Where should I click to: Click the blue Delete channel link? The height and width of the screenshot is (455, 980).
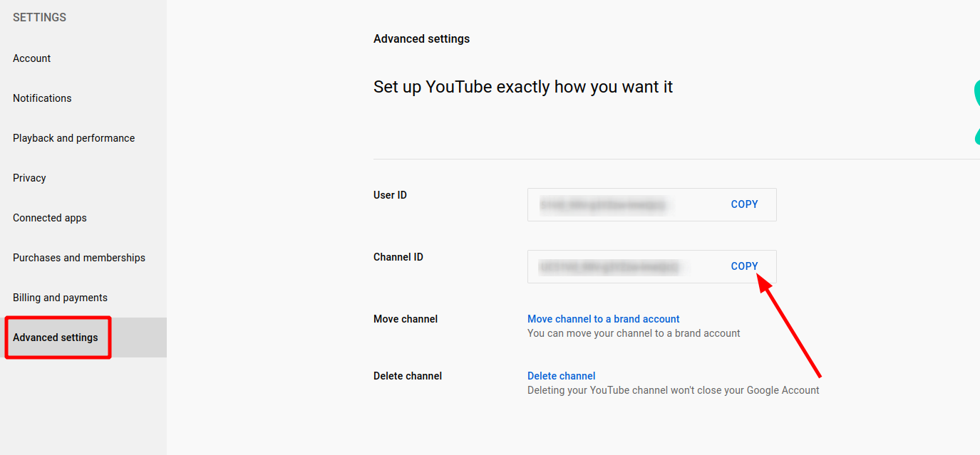pyautogui.click(x=562, y=376)
